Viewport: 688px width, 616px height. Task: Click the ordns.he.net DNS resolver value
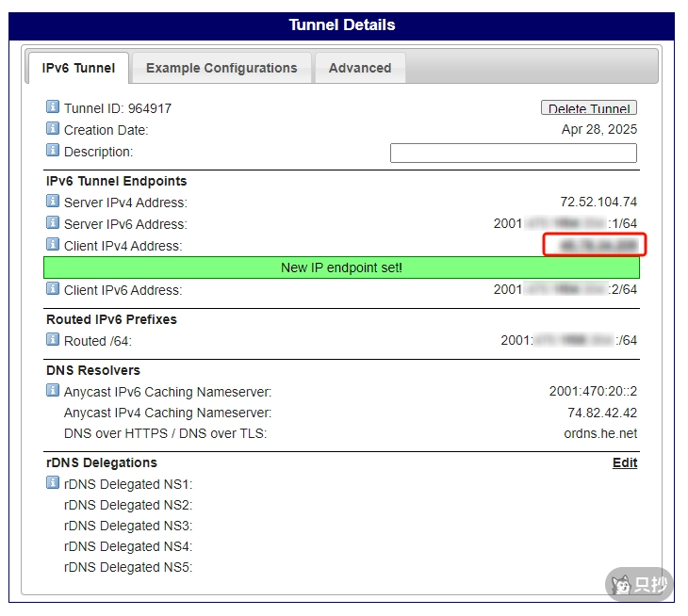tap(594, 433)
